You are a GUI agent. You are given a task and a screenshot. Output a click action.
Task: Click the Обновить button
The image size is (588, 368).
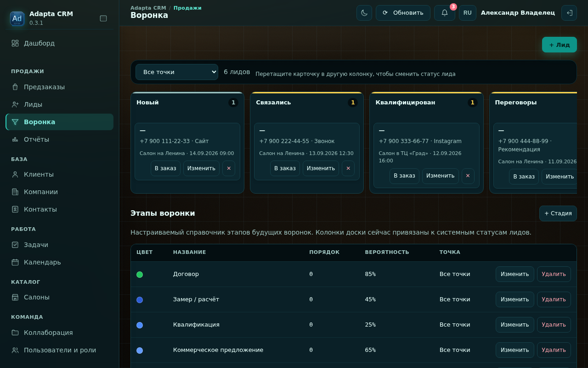tap(403, 13)
